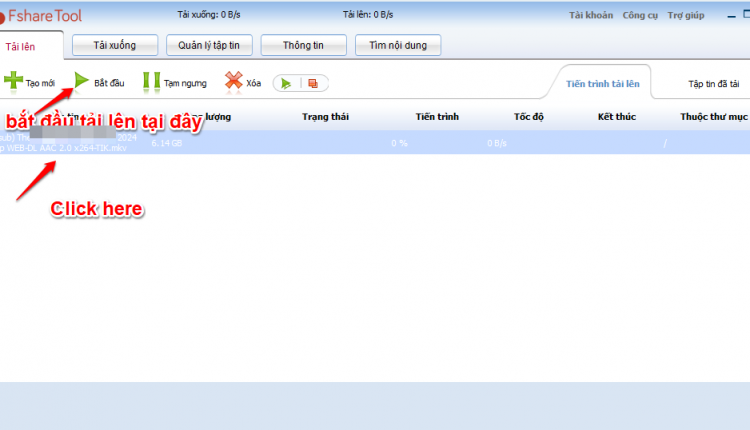The width and height of the screenshot is (750, 430).
Task: Switch to the Tải lên tab
Action: pos(20,46)
